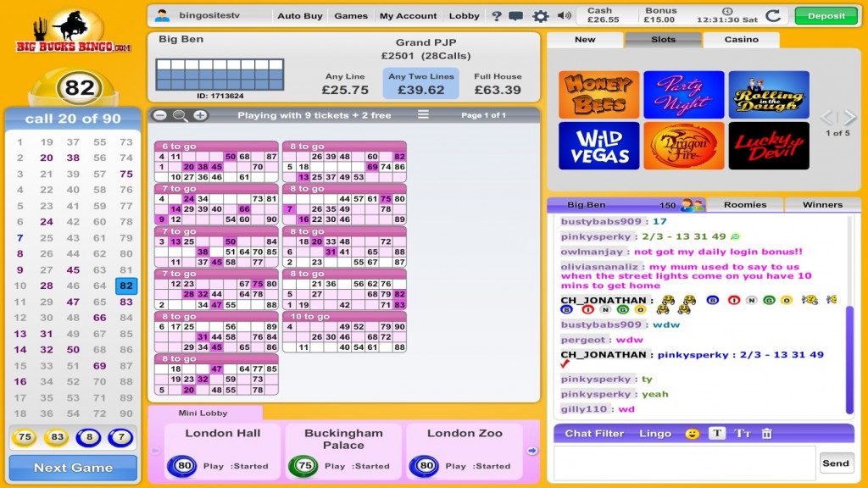This screenshot has width=868, height=488.
Task: Go to next page of slot games
Action: tap(849, 117)
